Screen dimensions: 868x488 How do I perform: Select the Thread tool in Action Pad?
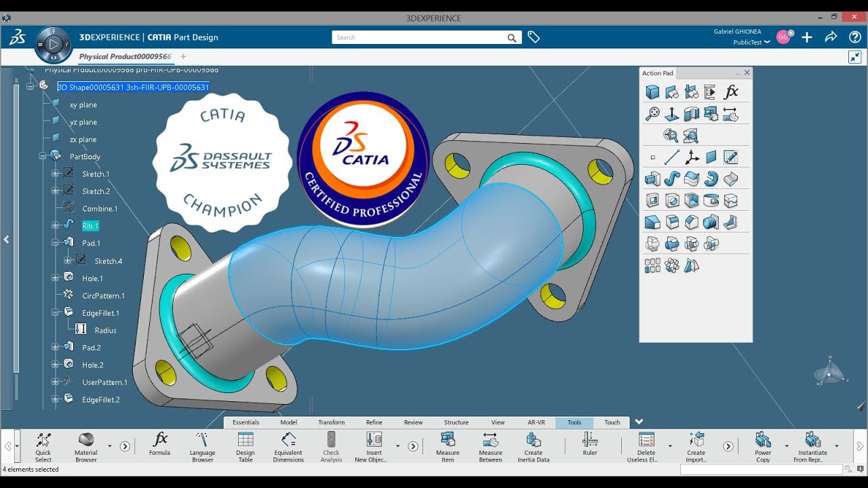tap(711, 222)
